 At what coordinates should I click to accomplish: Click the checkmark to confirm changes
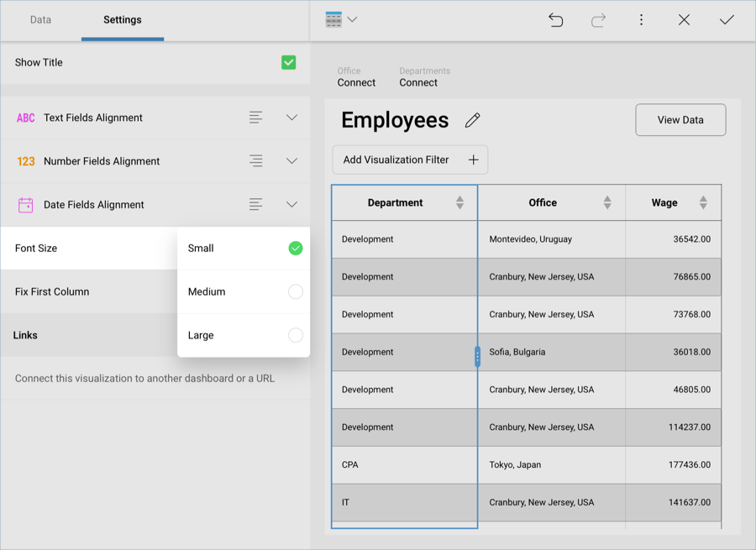727,20
